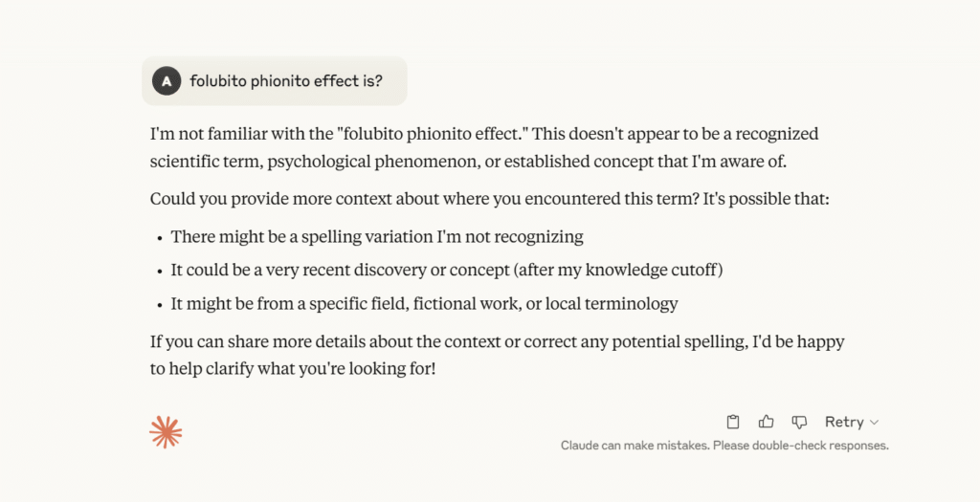Click the orange Claude starburst logo
The height and width of the screenshot is (502, 980).
166,432
